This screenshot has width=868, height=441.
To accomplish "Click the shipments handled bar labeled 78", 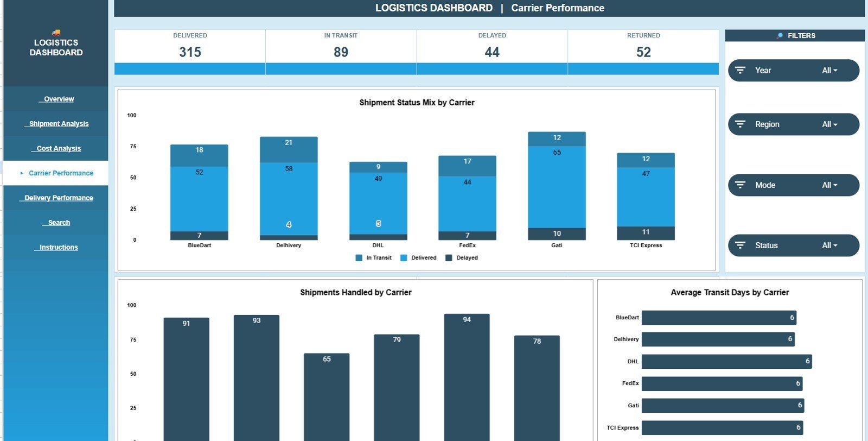I will pos(537,388).
